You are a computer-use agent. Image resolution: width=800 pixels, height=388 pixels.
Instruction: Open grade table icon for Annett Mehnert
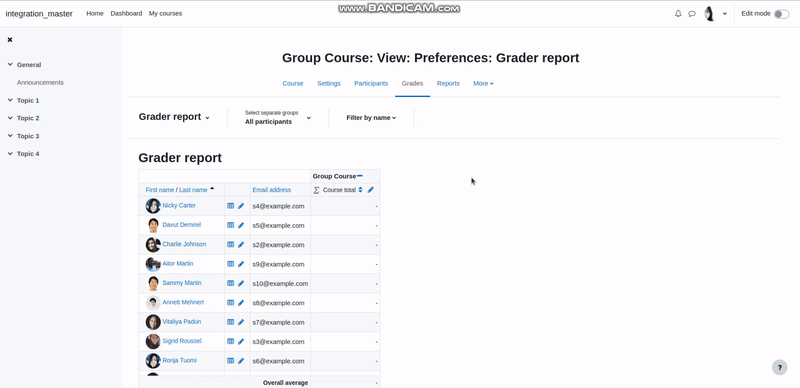point(230,303)
